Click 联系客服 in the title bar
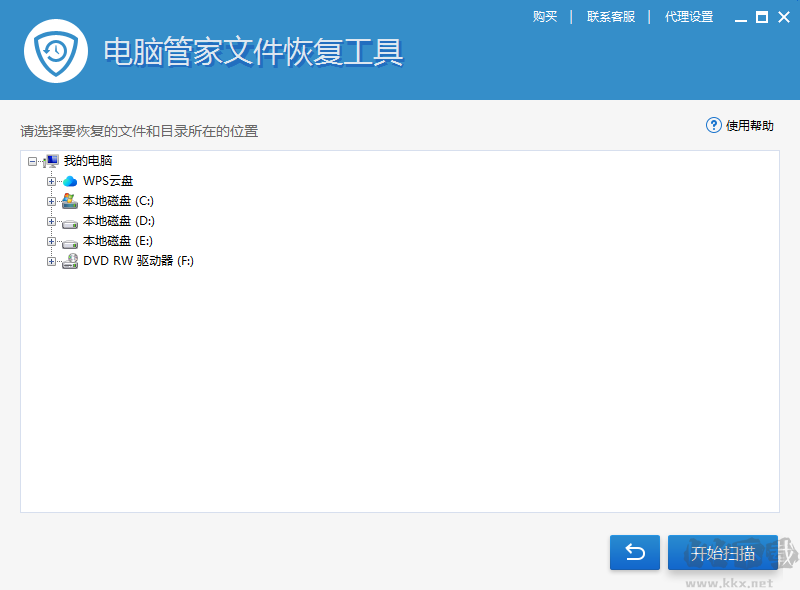The height and width of the screenshot is (590, 800). [x=610, y=16]
